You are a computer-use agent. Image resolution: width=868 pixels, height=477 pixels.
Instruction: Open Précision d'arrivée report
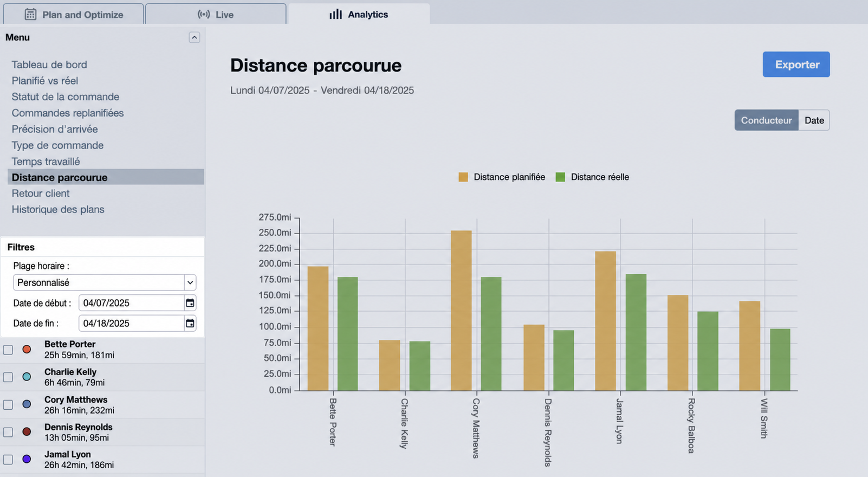(55, 129)
